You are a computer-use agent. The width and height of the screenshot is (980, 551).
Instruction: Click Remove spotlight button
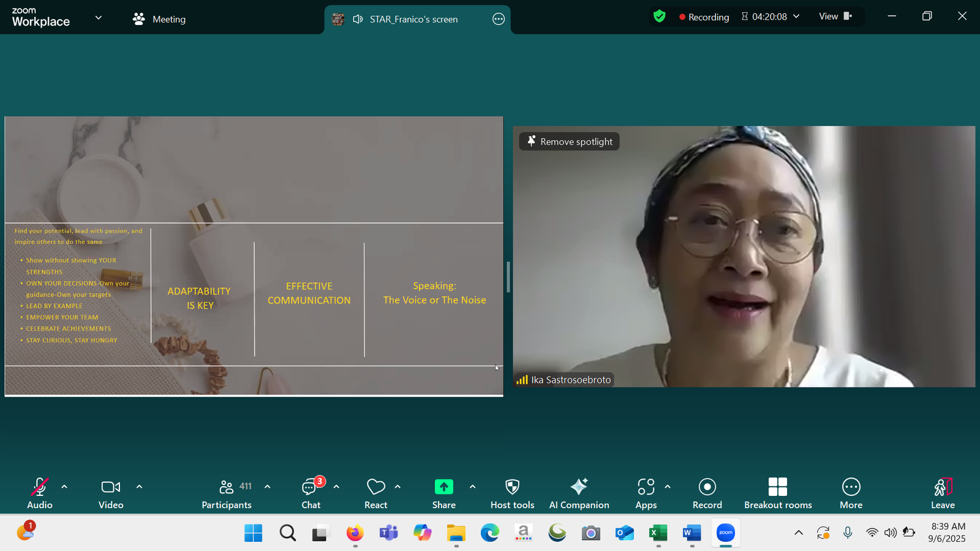pyautogui.click(x=570, y=141)
